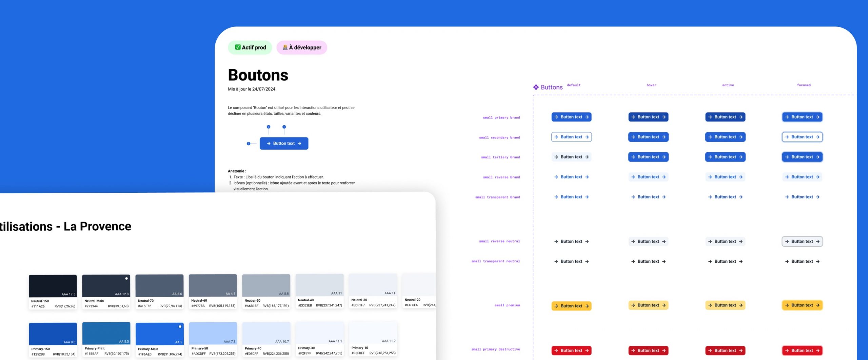Viewport: 868px width, 360px height.
Task: Click the trailing arrow icon in anatomy Button text
Action: point(299,144)
